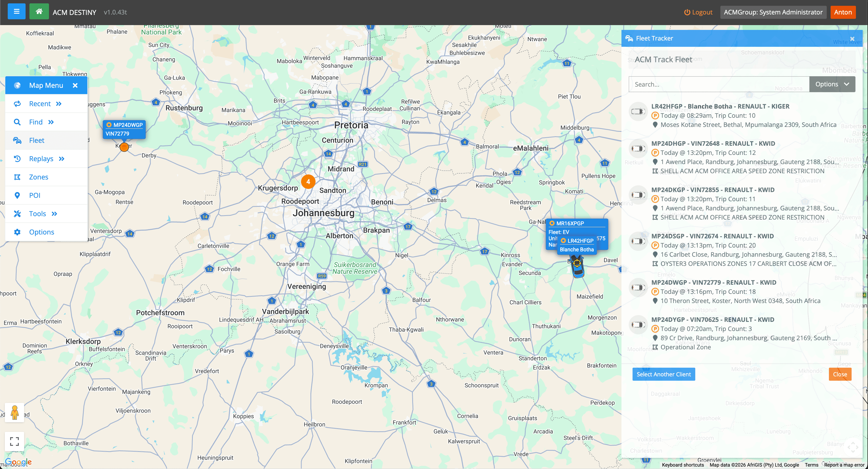Expand the Tools submenu chevrons

click(x=54, y=214)
